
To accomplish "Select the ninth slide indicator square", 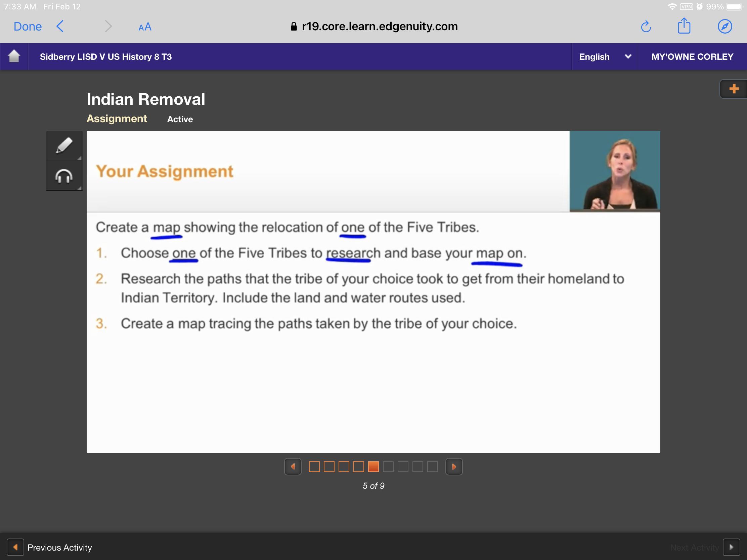I will coord(432,467).
